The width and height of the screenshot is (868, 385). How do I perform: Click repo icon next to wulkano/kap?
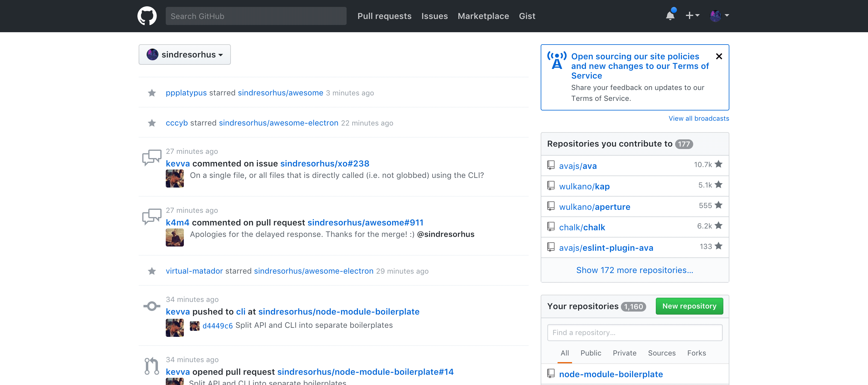551,185
